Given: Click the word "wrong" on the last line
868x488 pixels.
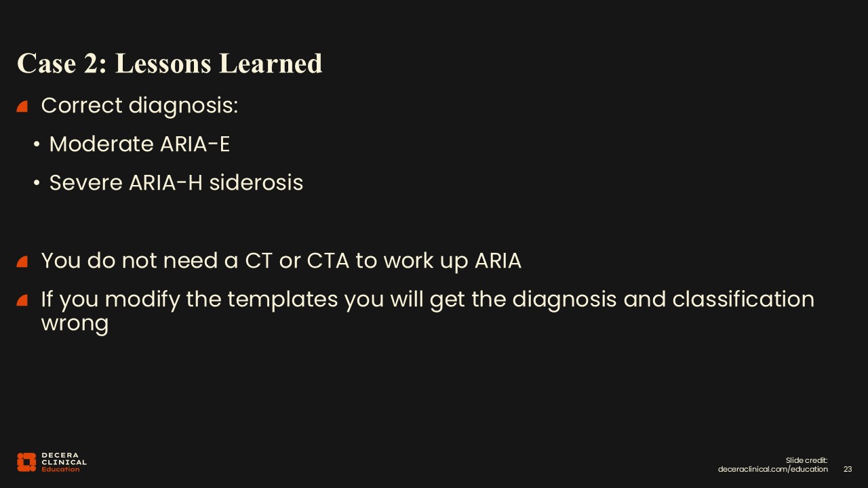Looking at the screenshot, I should tap(75, 323).
